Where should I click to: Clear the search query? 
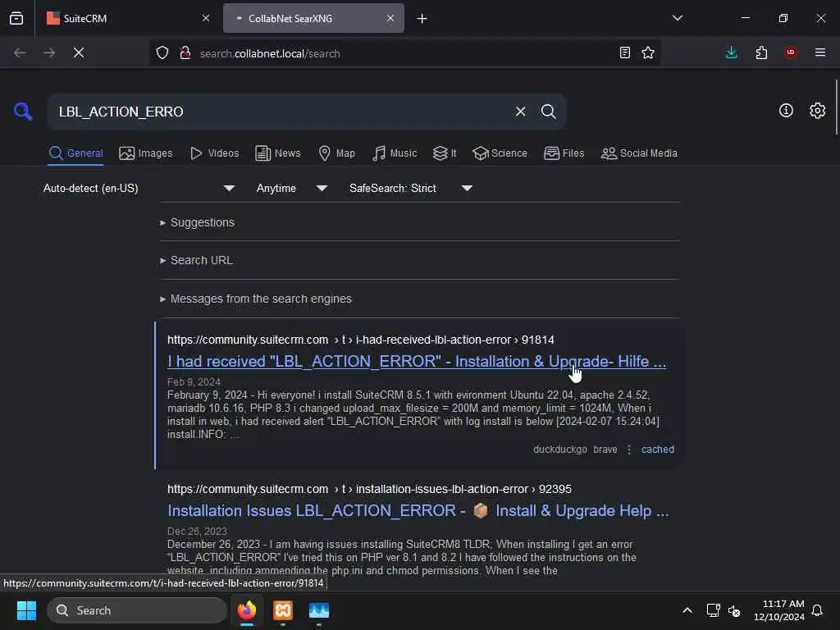pyautogui.click(x=520, y=112)
